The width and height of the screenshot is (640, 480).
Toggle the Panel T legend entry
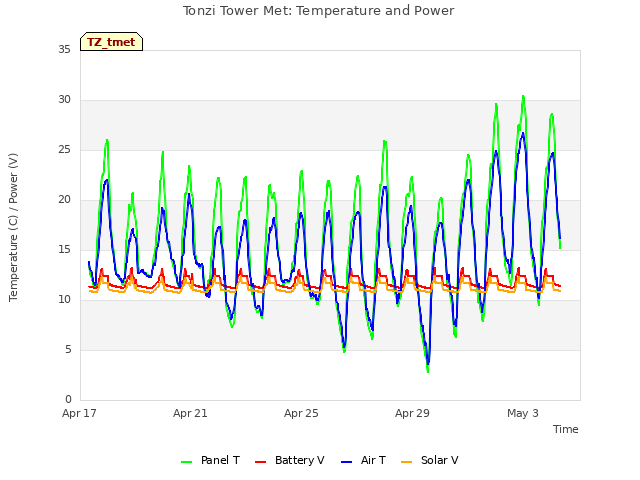(x=210, y=460)
